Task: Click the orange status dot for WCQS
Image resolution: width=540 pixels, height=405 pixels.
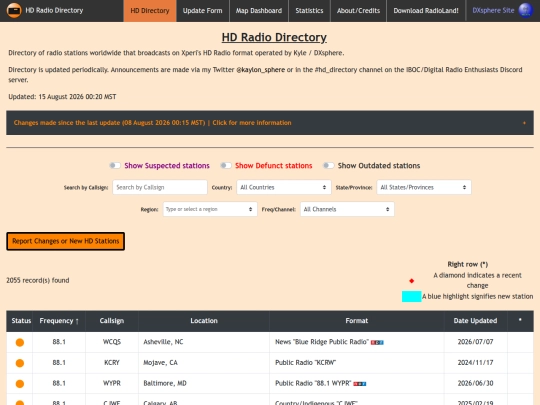Action: (20, 342)
